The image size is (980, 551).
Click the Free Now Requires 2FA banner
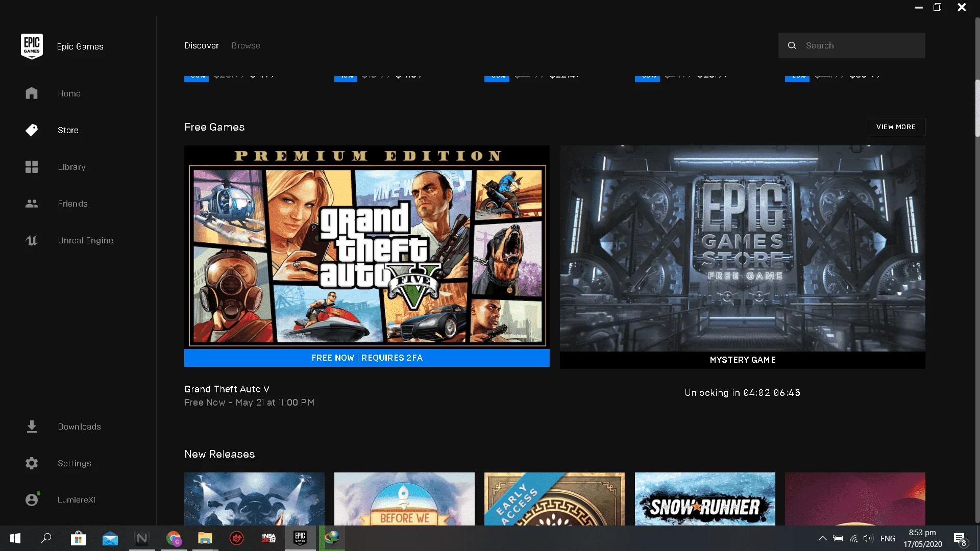tap(367, 358)
